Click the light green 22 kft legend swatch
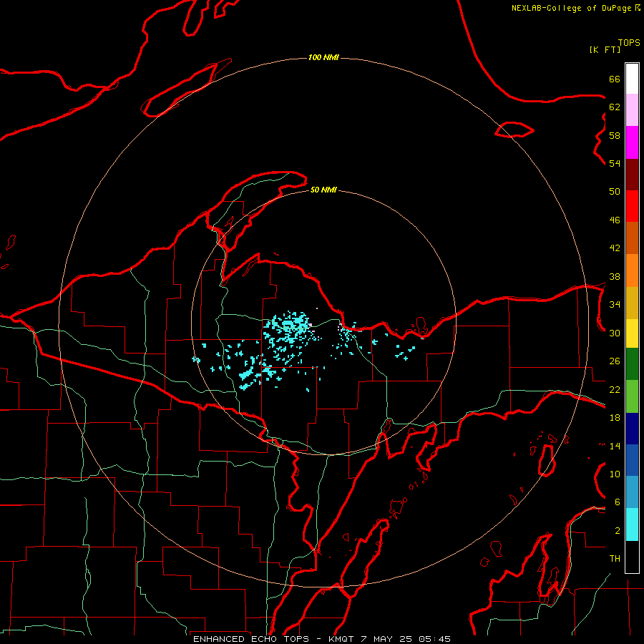 tap(632, 396)
